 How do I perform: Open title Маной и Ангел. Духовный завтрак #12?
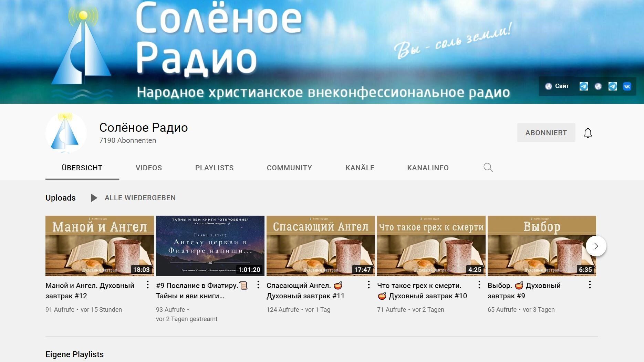click(x=90, y=291)
